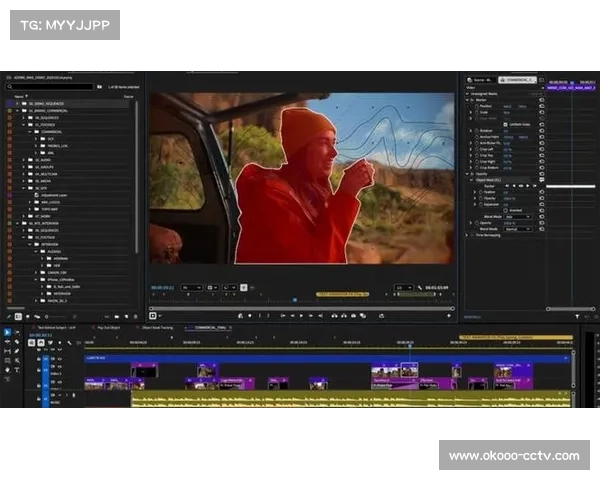Screen dimensions: 600x480
Task: Select the Rectangle tool
Action: coord(7,360)
